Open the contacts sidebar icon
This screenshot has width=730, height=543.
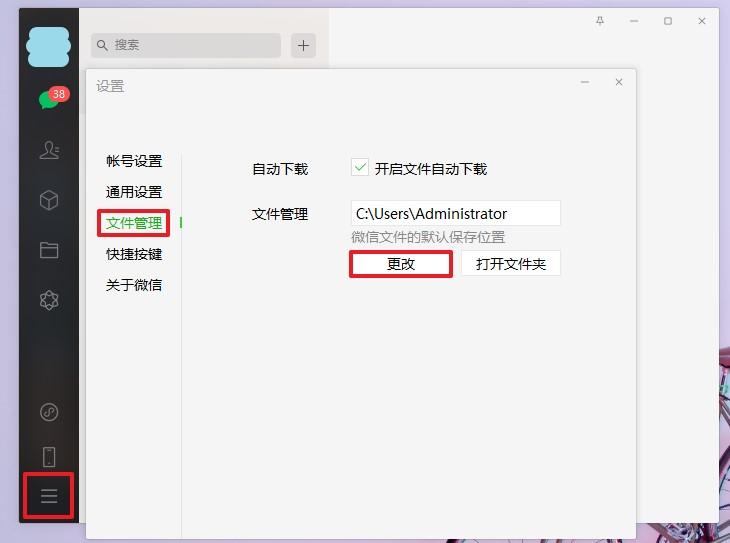pos(49,150)
